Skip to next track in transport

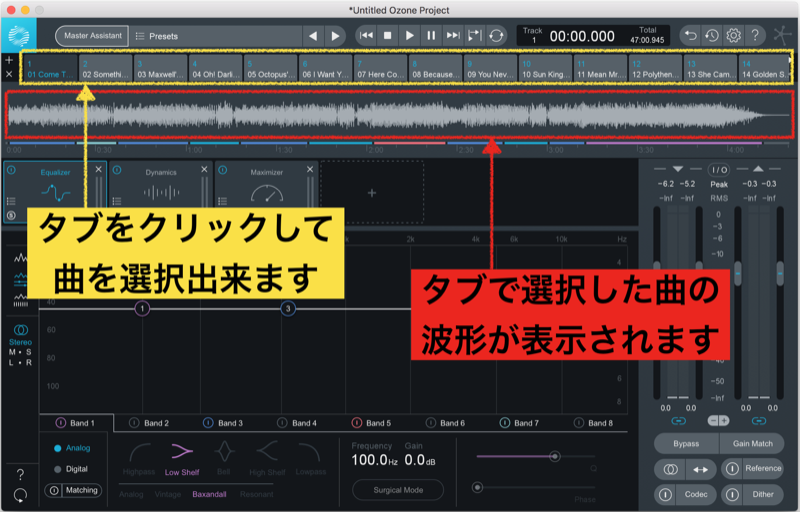point(453,36)
